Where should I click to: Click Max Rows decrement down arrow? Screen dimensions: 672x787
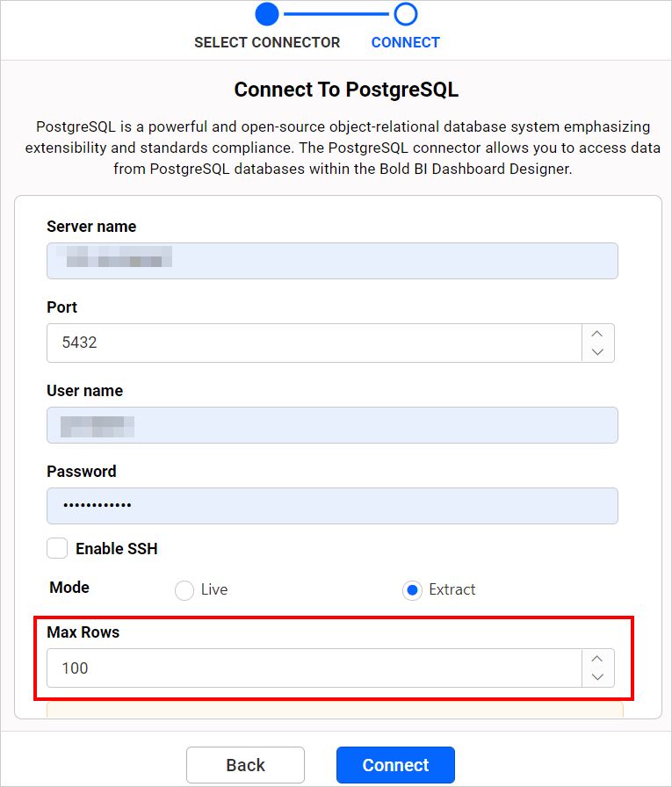tap(597, 677)
